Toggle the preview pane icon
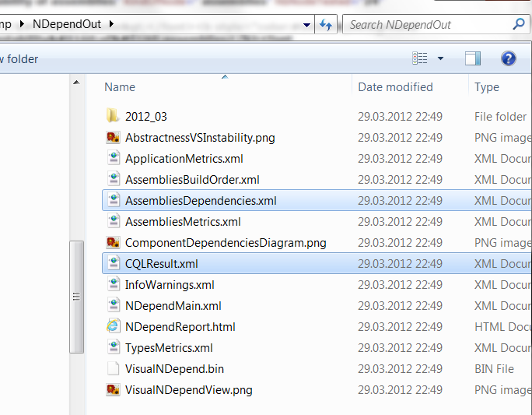 (x=473, y=58)
